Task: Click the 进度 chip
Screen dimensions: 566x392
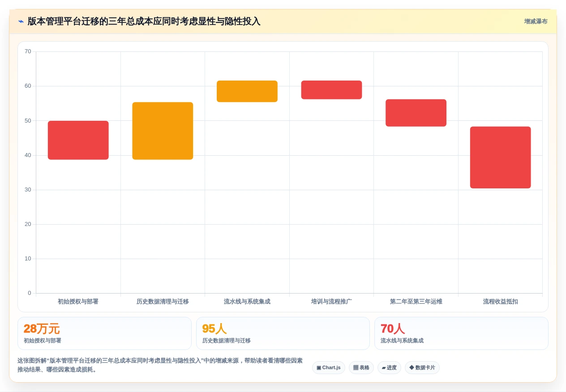Action: click(389, 368)
